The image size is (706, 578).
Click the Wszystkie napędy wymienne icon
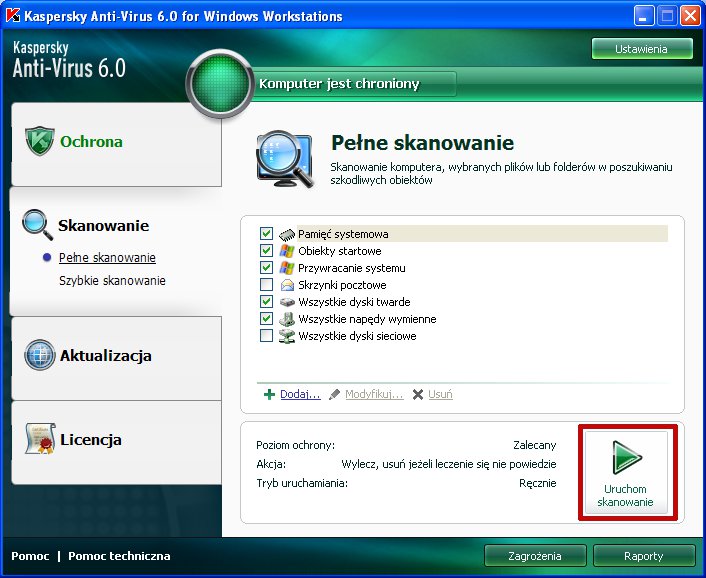click(x=287, y=319)
